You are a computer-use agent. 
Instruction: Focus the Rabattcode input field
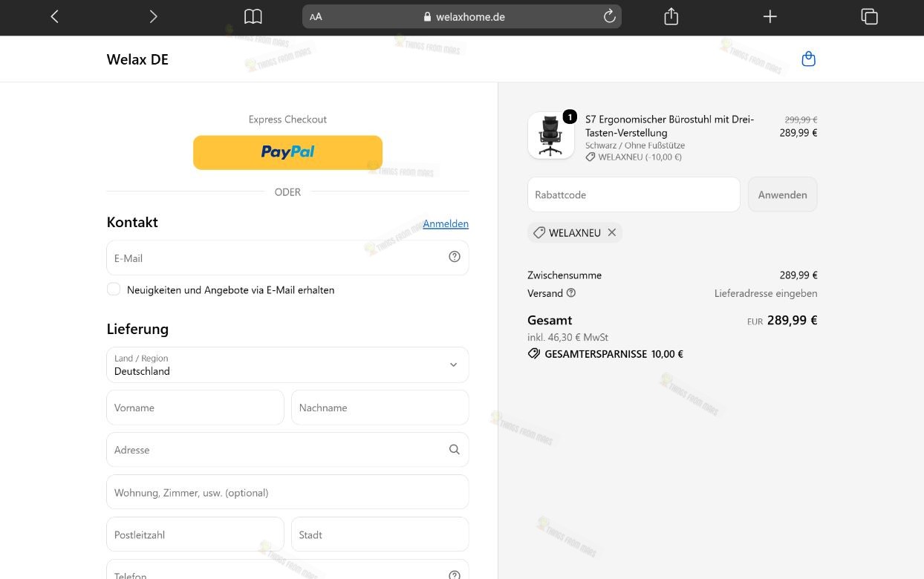point(634,194)
